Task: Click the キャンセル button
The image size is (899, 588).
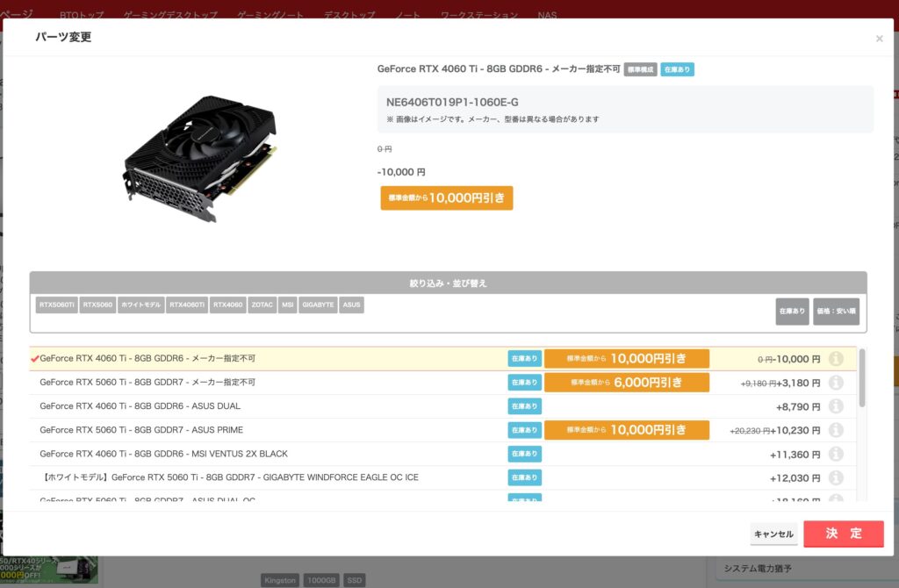Action: tap(773, 534)
